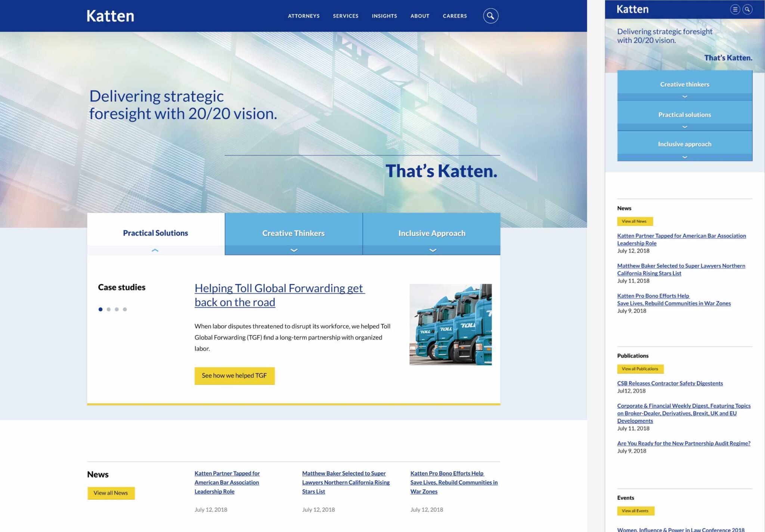Tap View all News button in mobile view
The image size is (765, 532).
635,221
